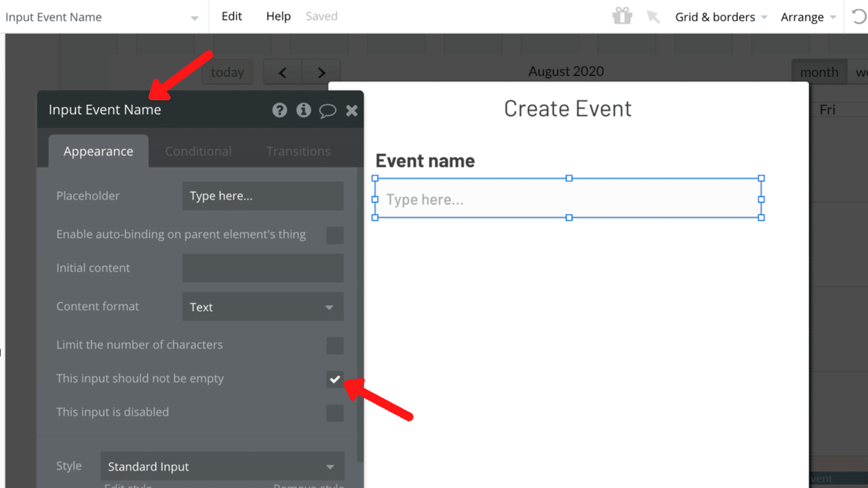Click the Saved status text
Viewport: 868px width, 488px height.
point(322,16)
